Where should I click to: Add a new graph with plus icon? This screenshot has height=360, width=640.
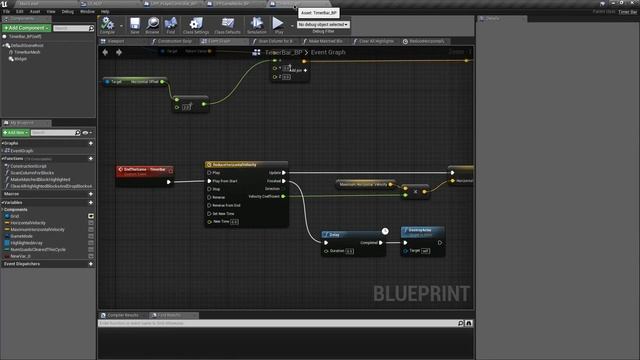(91, 143)
